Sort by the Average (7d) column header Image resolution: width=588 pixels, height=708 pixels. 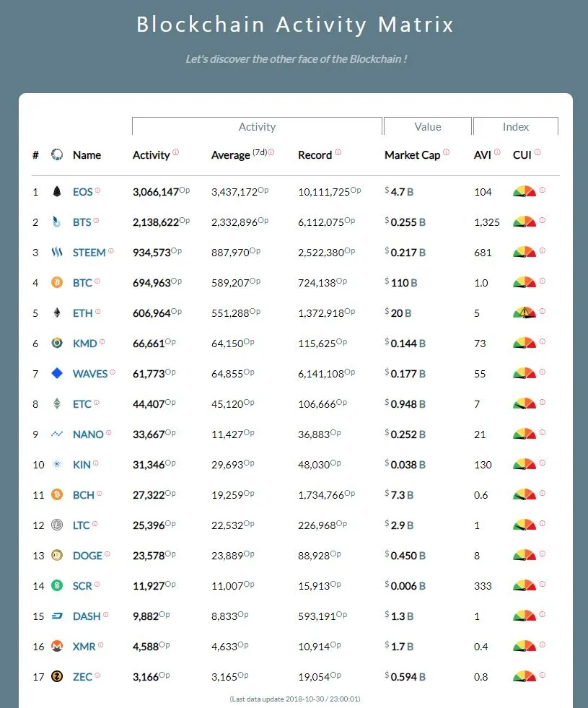(x=240, y=154)
